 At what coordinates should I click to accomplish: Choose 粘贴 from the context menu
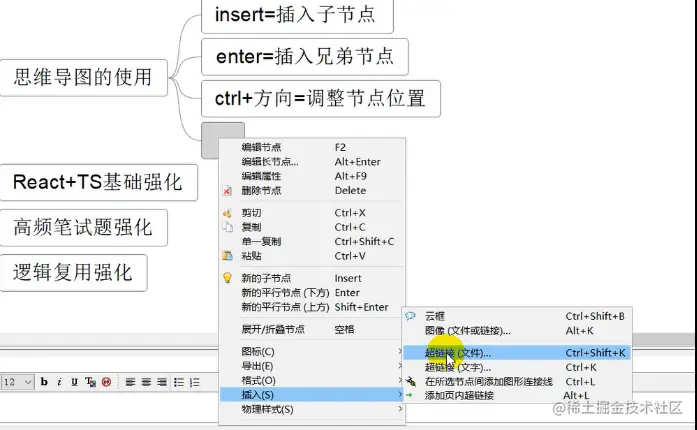(312, 256)
